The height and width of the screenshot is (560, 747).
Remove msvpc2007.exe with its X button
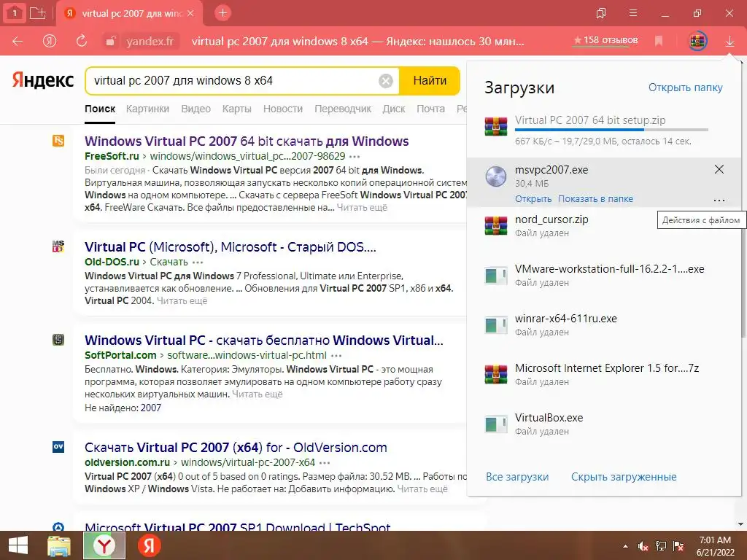pyautogui.click(x=719, y=169)
